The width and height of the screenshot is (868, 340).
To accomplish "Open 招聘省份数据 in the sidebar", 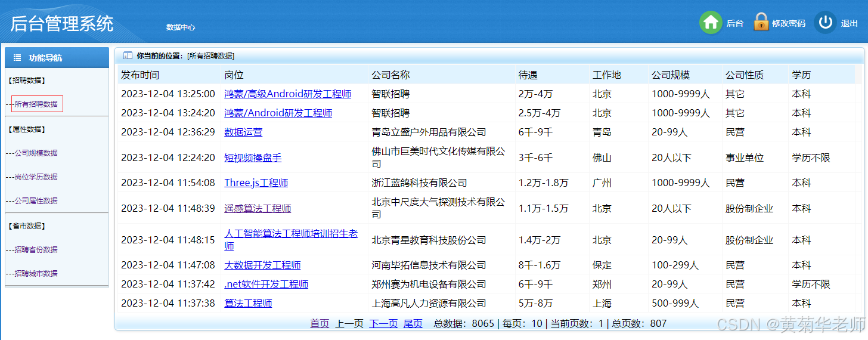I will point(36,249).
